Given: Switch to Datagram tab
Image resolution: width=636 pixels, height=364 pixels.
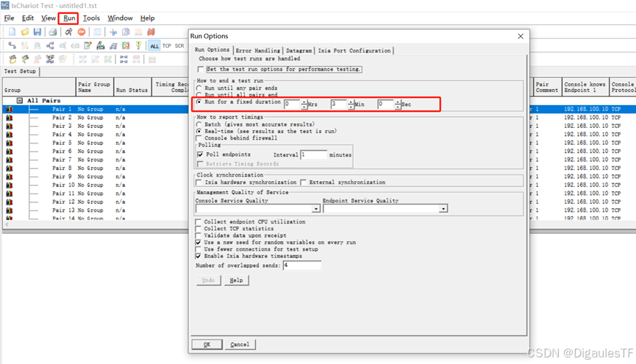Looking at the screenshot, I should pyautogui.click(x=299, y=51).
